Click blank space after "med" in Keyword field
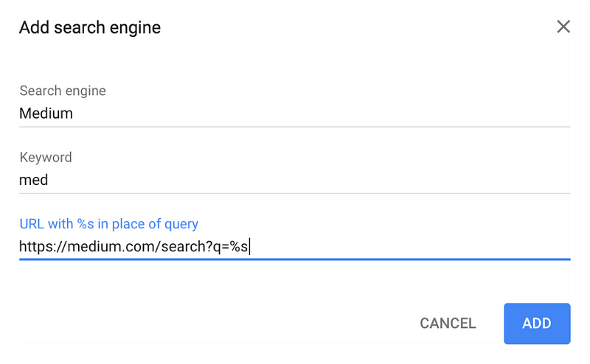 click(x=308, y=180)
